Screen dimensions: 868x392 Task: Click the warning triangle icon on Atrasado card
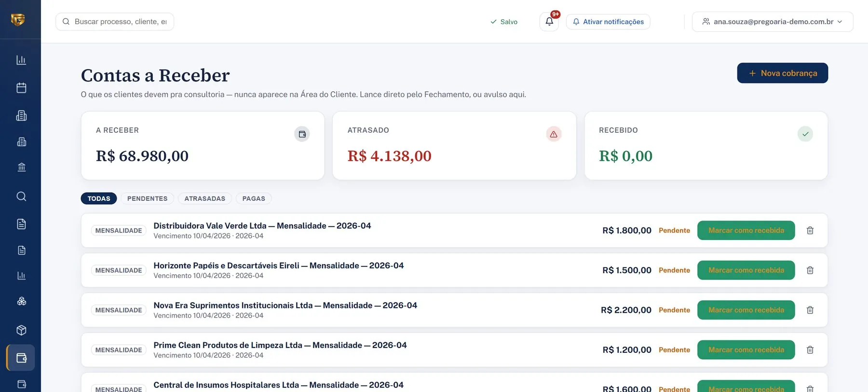554,134
